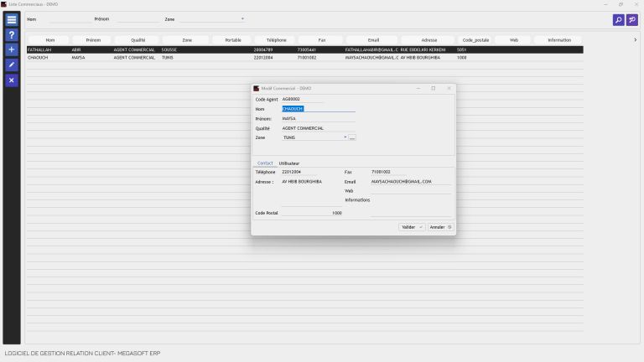Click the Zone column header
Viewport: 644px width, 362px height.
click(x=187, y=40)
